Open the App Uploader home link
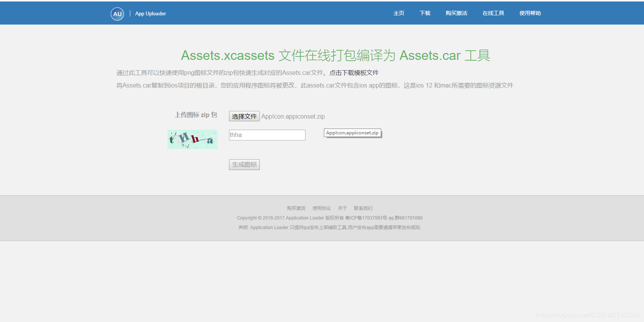This screenshot has width=644, height=322. (x=151, y=14)
